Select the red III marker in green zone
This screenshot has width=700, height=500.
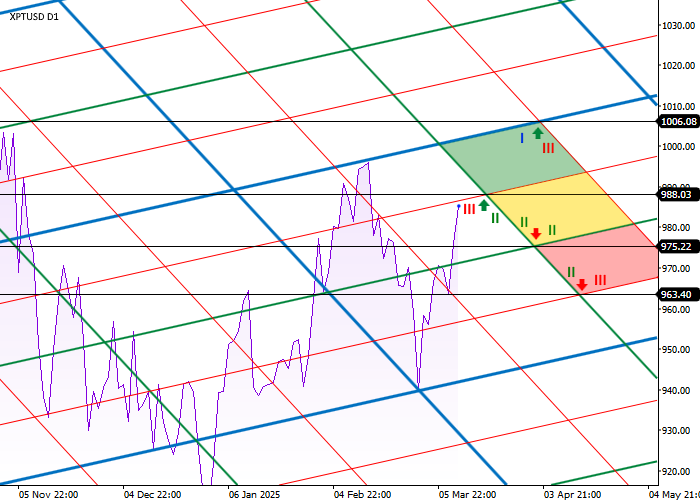tap(548, 148)
